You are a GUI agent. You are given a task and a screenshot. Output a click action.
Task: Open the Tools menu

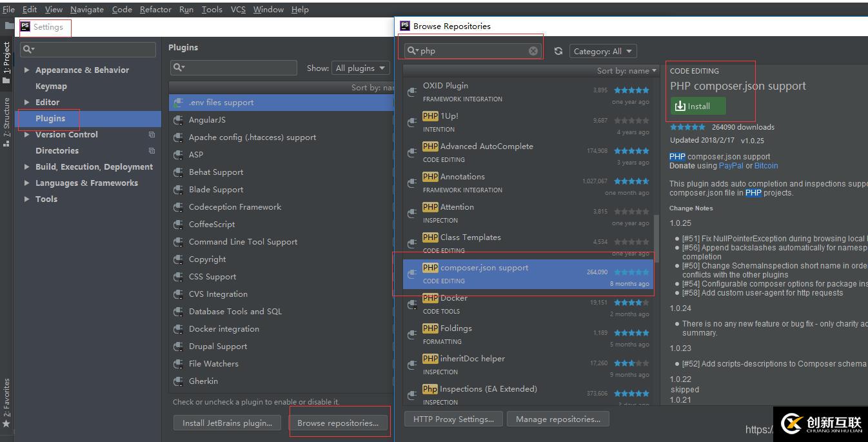click(x=212, y=9)
